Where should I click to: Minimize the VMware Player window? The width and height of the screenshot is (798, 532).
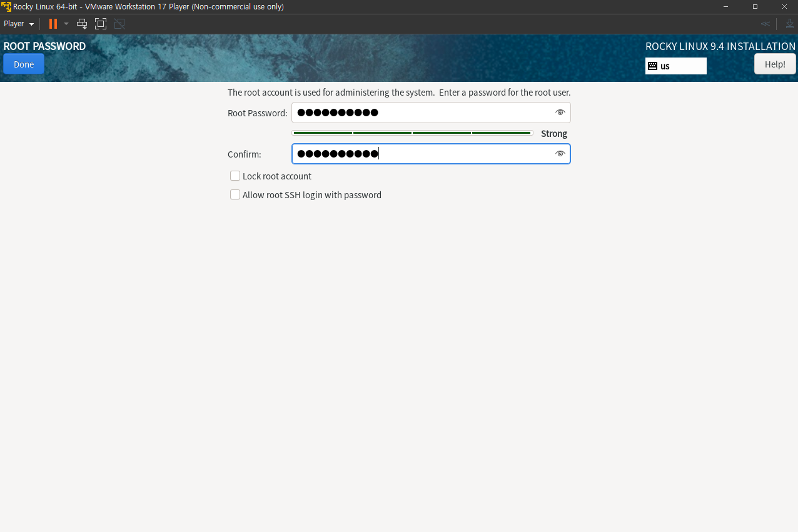[x=725, y=6]
